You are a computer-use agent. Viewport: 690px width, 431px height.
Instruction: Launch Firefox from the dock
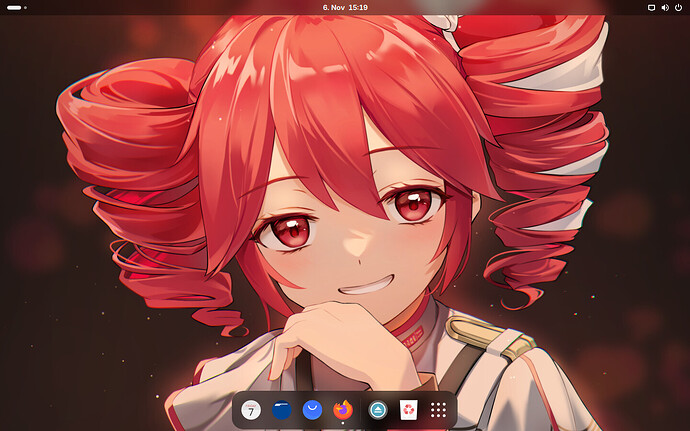click(x=343, y=409)
